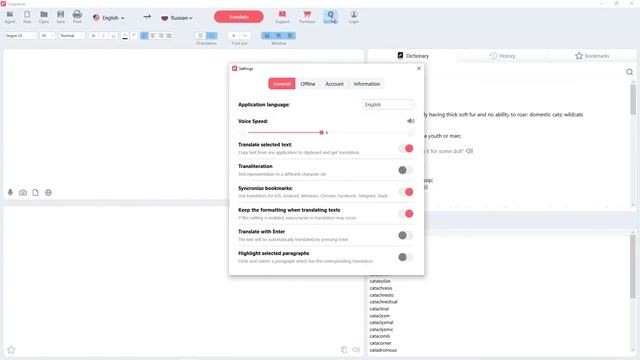Increase font size with the plus icon
640x360 pixels.
click(x=234, y=36)
